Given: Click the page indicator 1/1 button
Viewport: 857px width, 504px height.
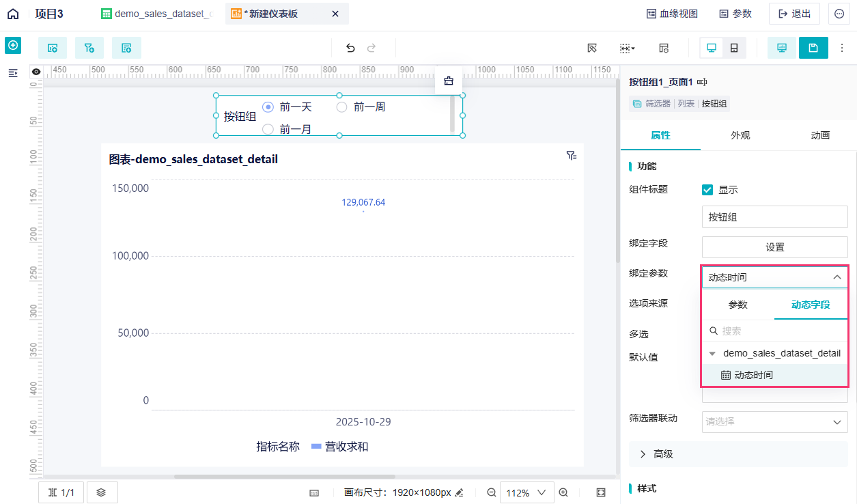Looking at the screenshot, I should 61,492.
